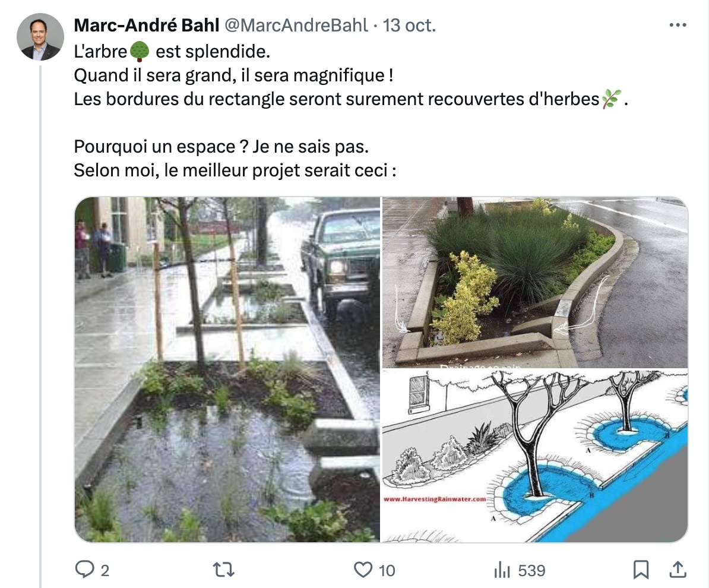Open the three-dot more options menu
The height and width of the screenshot is (588, 709).
[x=678, y=26]
